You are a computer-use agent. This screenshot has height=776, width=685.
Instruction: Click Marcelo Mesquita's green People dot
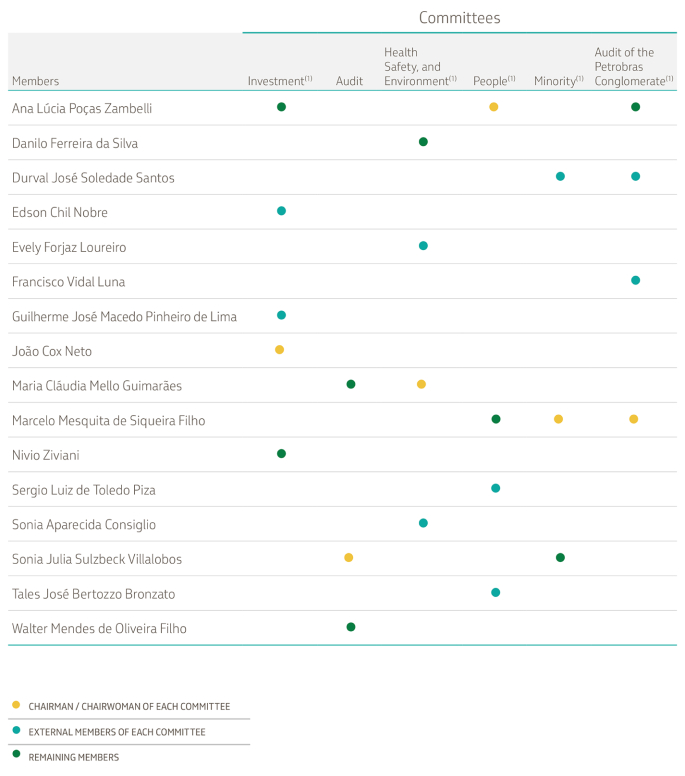496,419
